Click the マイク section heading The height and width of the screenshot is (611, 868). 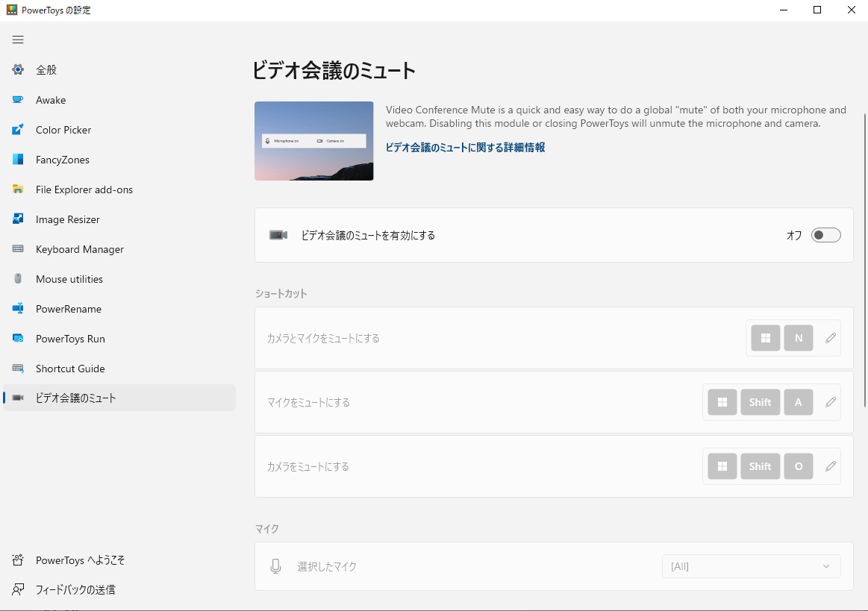tap(267, 528)
